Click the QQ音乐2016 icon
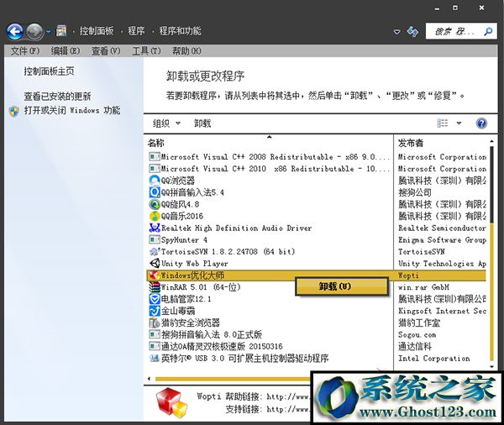This screenshot has height=425, width=504. click(x=155, y=216)
